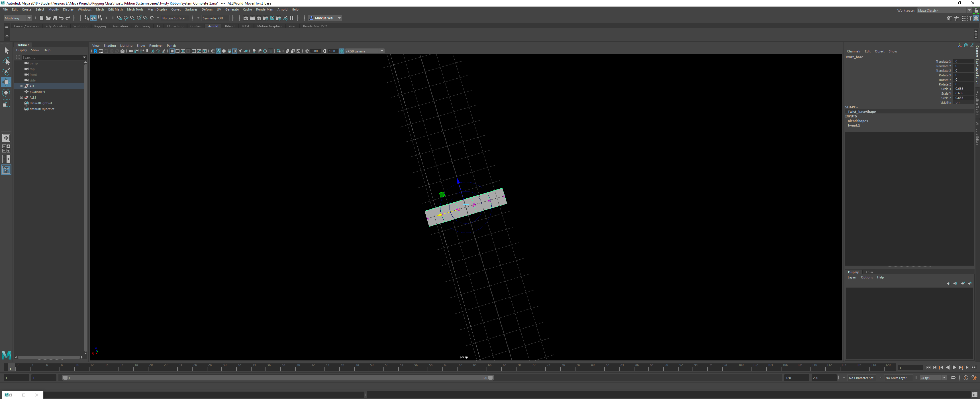The height and width of the screenshot is (399, 980).
Task: Switch to the Poly Modeling shelf tab
Action: point(56,26)
